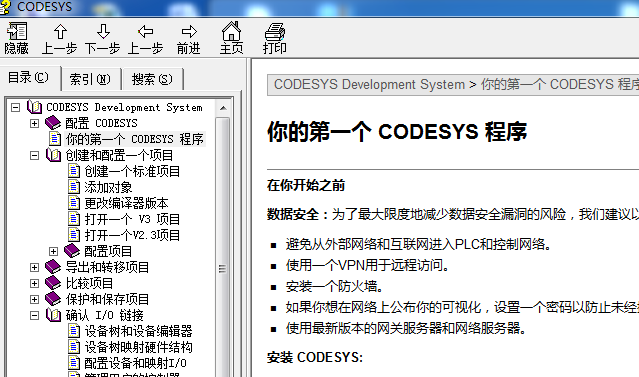
Task: Click the CODESYS Development System breadcrumb
Action: tap(369, 84)
